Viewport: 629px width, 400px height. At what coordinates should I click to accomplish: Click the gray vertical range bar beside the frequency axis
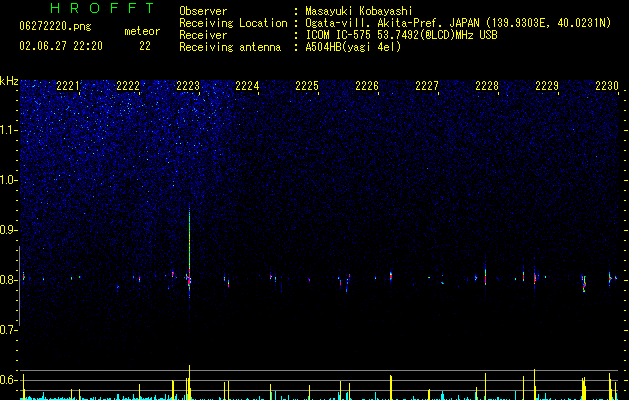pyautogui.click(x=19, y=286)
